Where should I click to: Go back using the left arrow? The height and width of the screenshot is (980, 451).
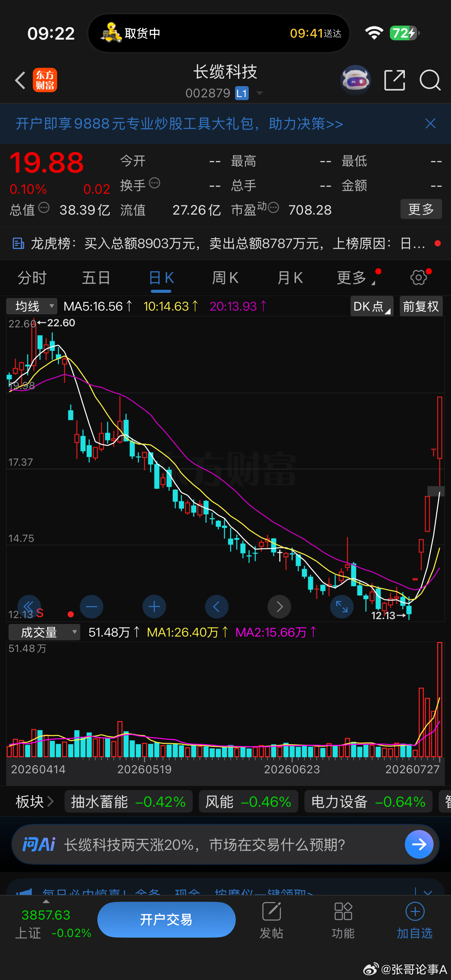coord(20,80)
